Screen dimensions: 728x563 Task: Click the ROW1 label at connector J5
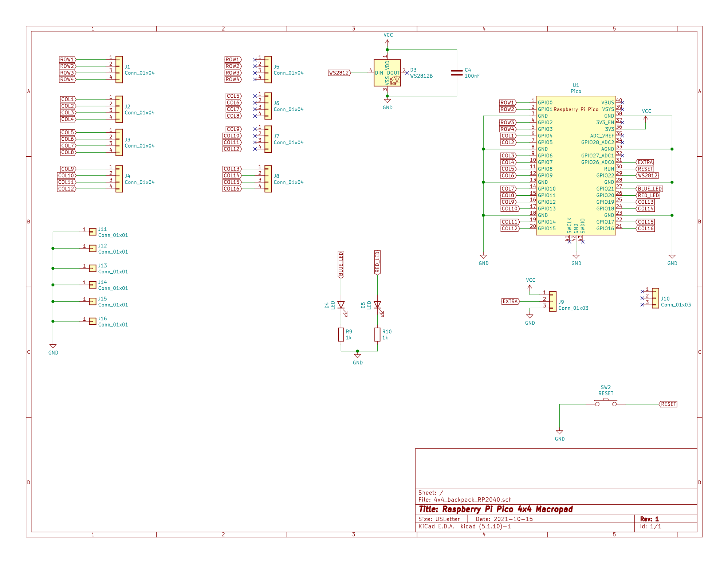pos(233,59)
